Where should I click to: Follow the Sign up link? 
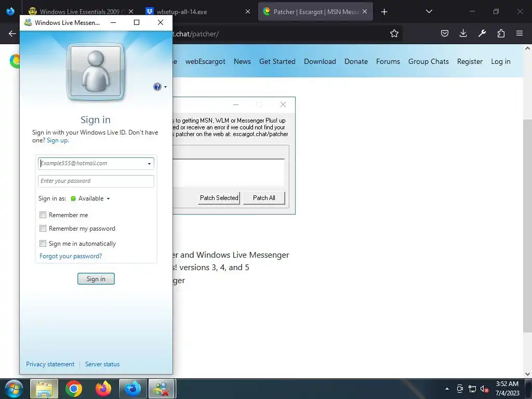[58, 140]
